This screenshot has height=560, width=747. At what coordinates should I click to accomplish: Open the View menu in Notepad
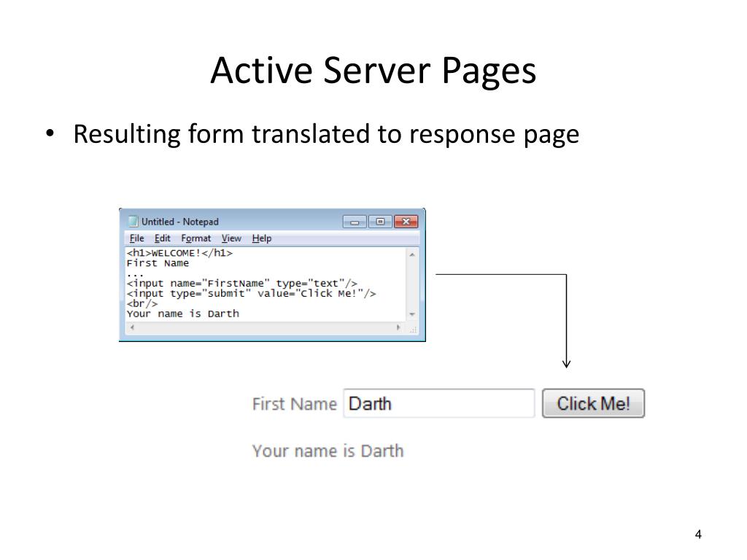click(231, 238)
